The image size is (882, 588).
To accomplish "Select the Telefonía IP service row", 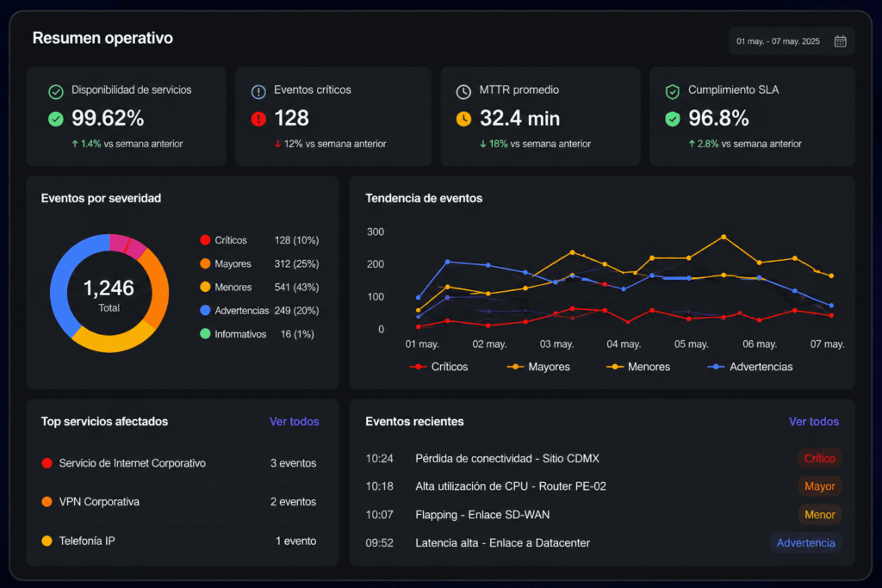I will [x=180, y=541].
